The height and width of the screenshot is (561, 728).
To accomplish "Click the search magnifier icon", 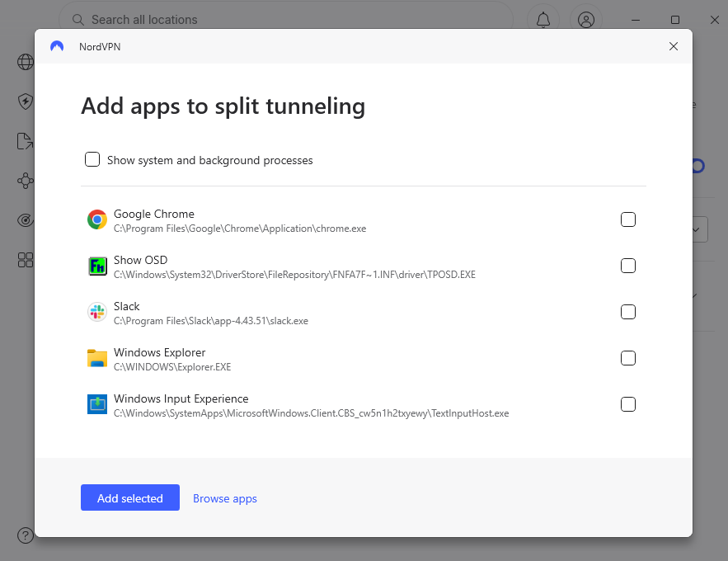I will 78,20.
